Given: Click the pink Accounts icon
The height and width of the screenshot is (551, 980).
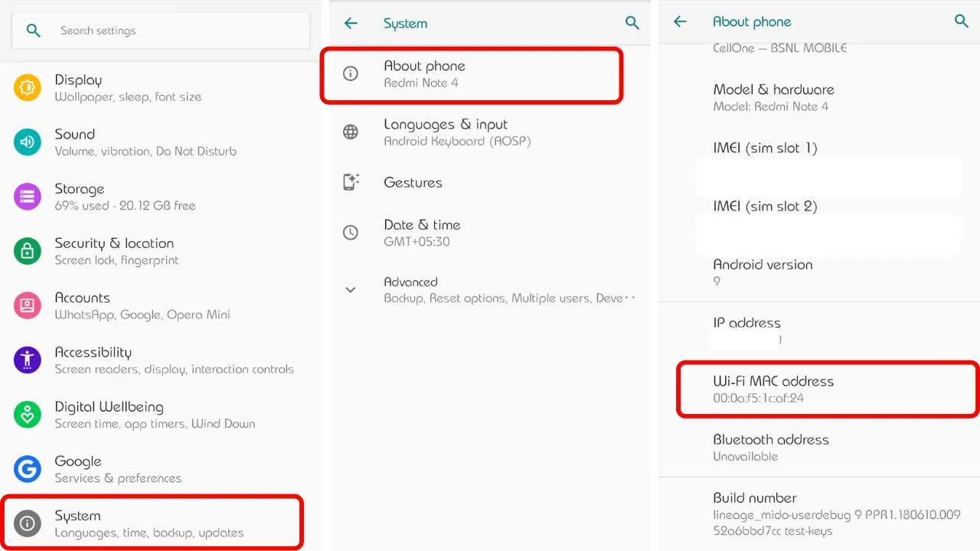Looking at the screenshot, I should [28, 305].
